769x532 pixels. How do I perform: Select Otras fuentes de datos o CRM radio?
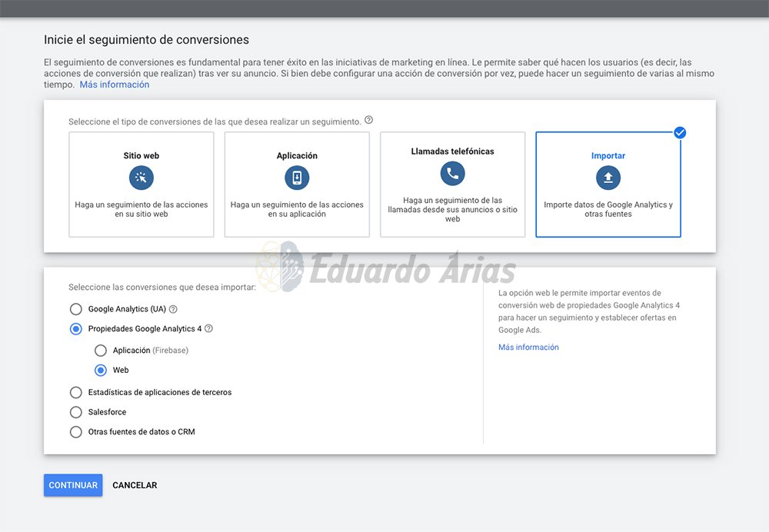coord(75,432)
